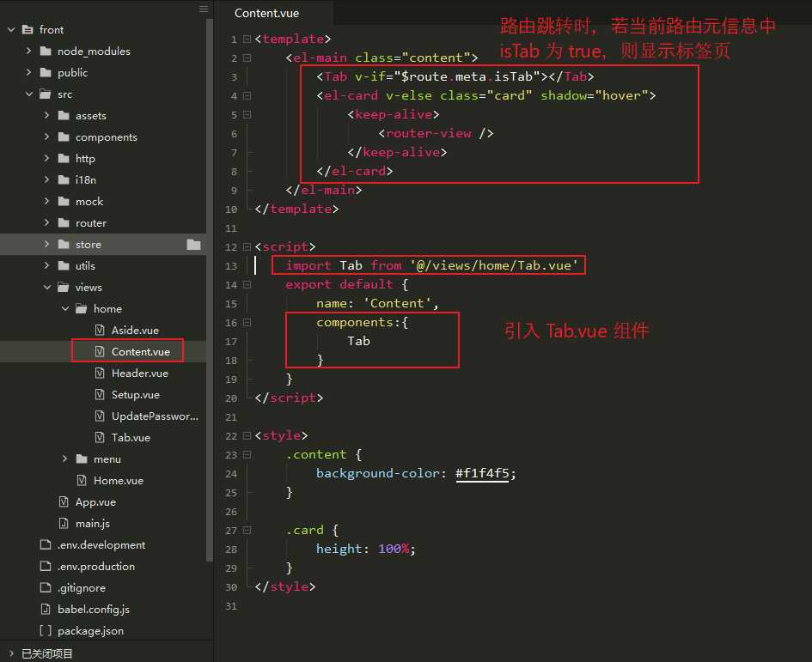This screenshot has height=662, width=812.
Task: Click the Header.vue file icon
Action: click(x=100, y=373)
